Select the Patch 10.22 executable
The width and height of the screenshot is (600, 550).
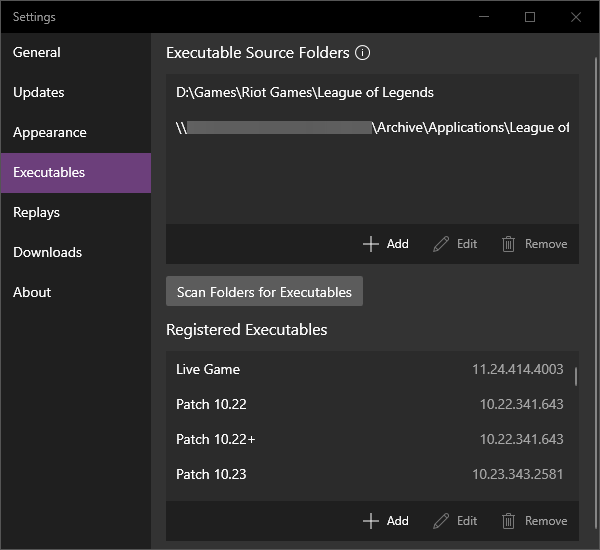370,405
